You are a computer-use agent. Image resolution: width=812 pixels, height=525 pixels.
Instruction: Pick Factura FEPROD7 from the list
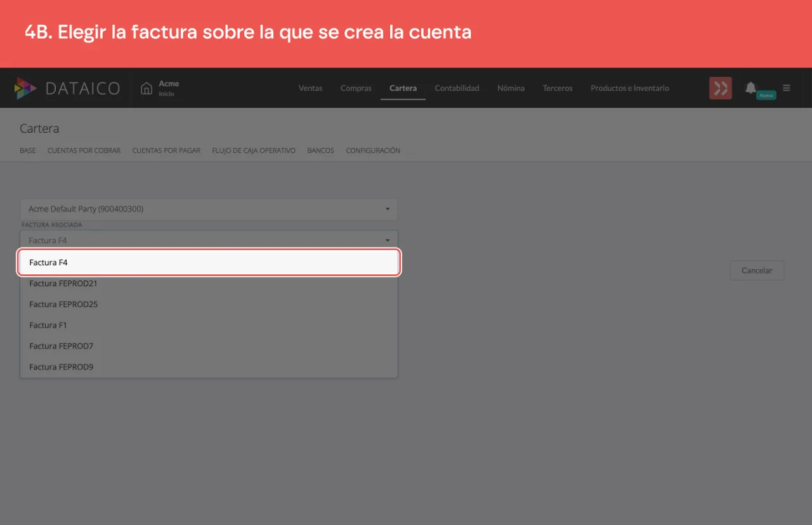pos(209,346)
